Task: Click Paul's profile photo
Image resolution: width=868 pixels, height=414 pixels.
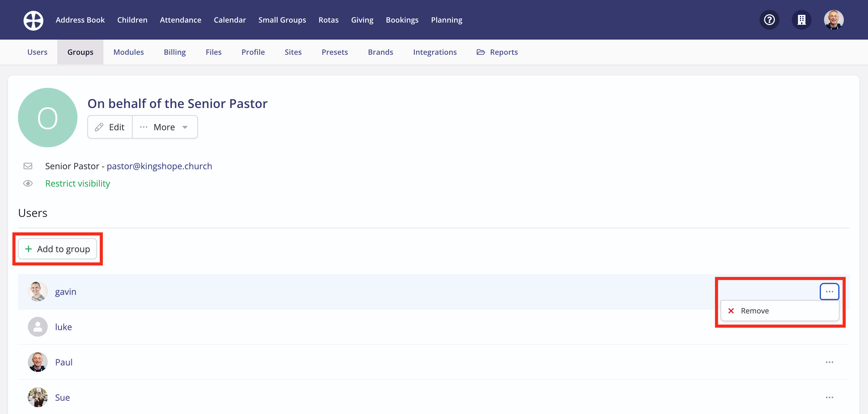Action: click(37, 362)
